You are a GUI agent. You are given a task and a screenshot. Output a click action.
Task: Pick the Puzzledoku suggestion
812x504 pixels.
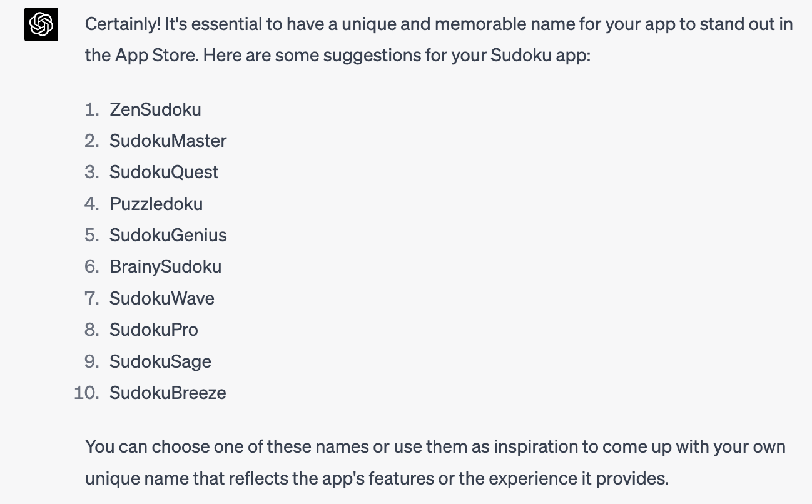(156, 204)
